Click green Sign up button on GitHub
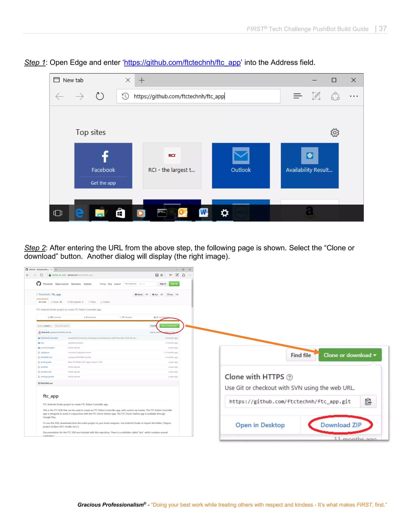411x532 pixels. [x=174, y=284]
